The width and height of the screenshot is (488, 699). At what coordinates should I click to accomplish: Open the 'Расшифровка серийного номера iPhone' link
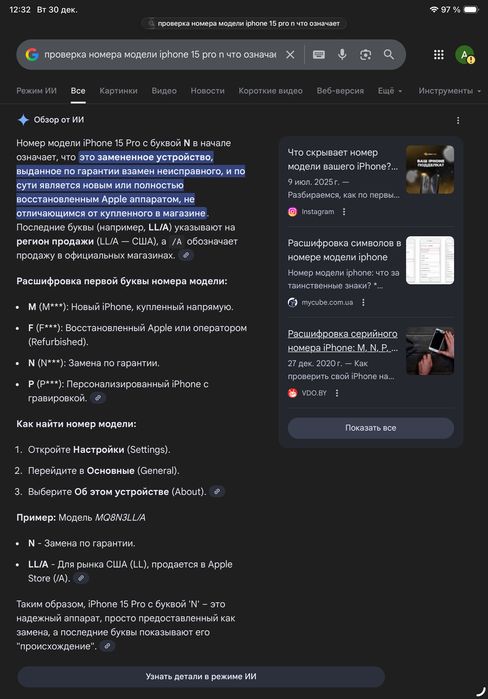[343, 341]
